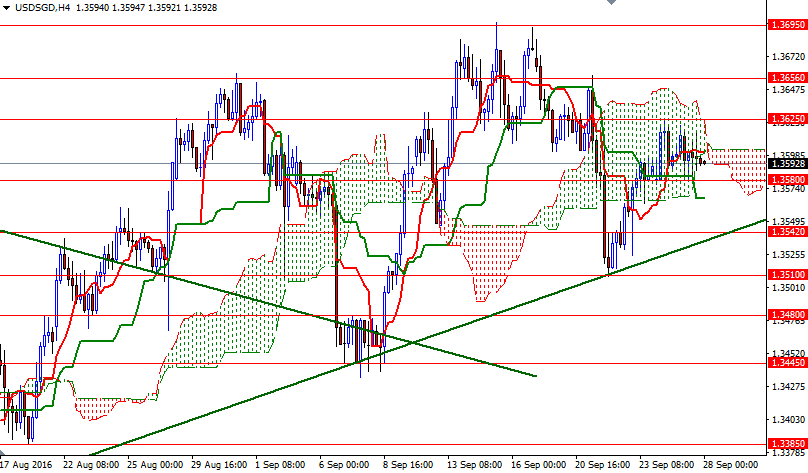Click the 29 Aug 16:00 time label
Screen dimensions: 808x473
tap(220, 465)
